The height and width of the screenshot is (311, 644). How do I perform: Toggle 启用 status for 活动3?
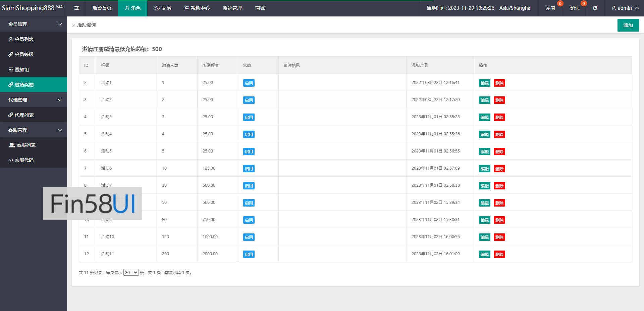tap(249, 117)
